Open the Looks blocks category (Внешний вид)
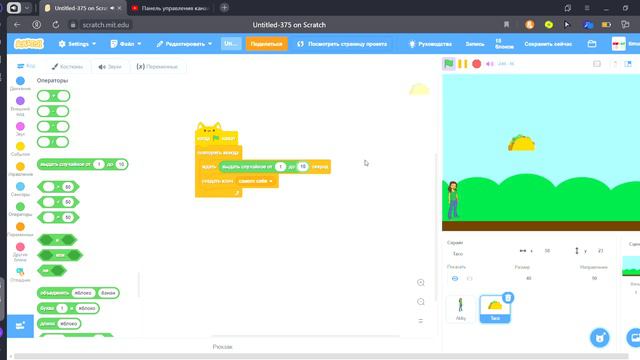The image size is (640, 360). (x=20, y=106)
